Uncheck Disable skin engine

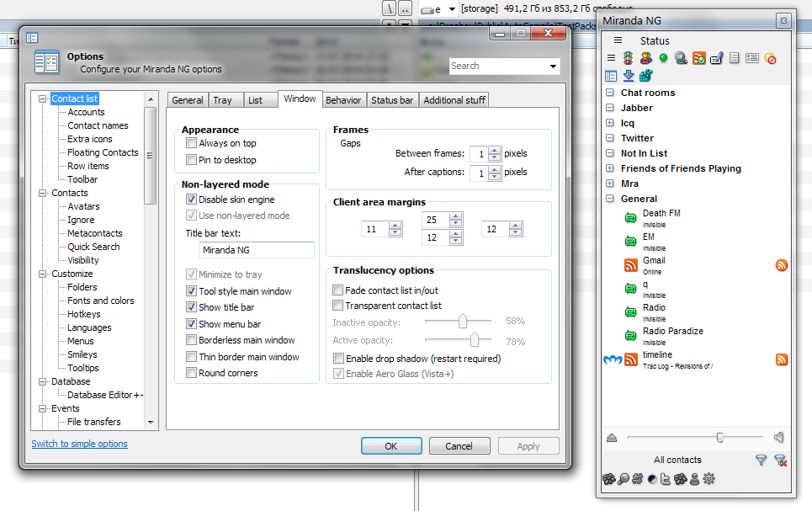coord(192,199)
